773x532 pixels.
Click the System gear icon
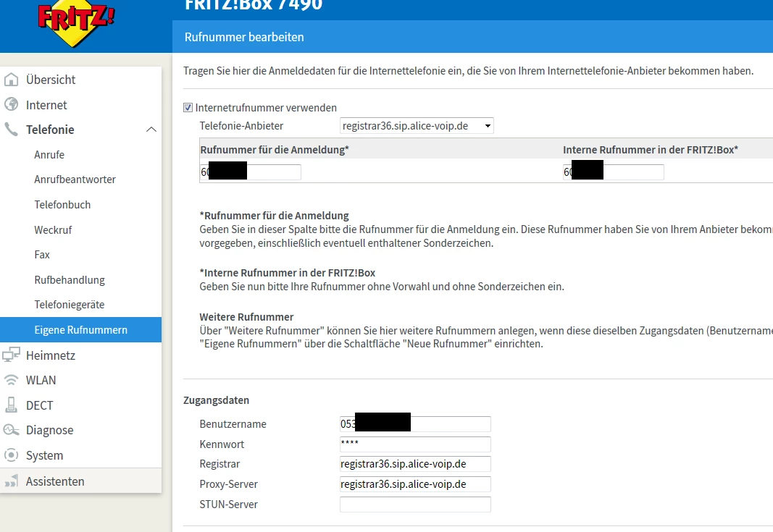11,455
